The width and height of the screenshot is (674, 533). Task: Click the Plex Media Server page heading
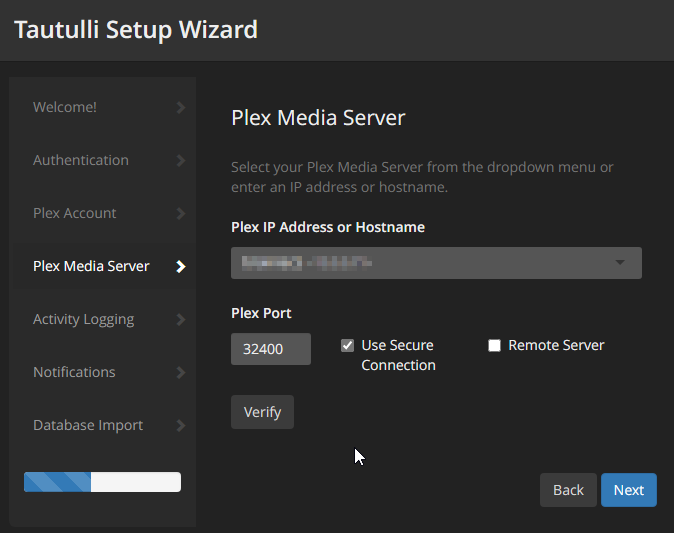(x=318, y=118)
